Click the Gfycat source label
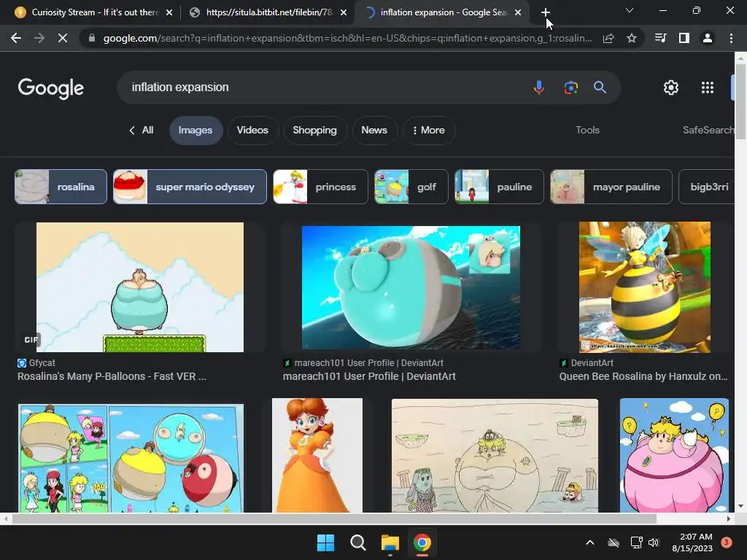Viewport: 747px width, 560px height. point(42,363)
